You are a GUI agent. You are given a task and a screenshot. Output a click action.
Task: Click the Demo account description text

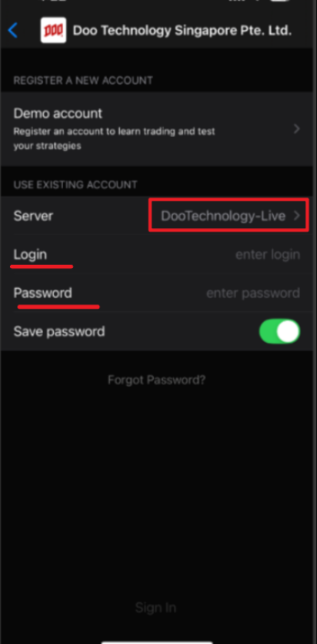tap(114, 139)
